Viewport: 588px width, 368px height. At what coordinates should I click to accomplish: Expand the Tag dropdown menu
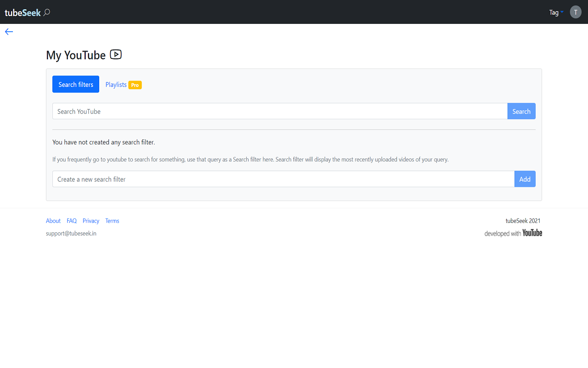click(556, 12)
